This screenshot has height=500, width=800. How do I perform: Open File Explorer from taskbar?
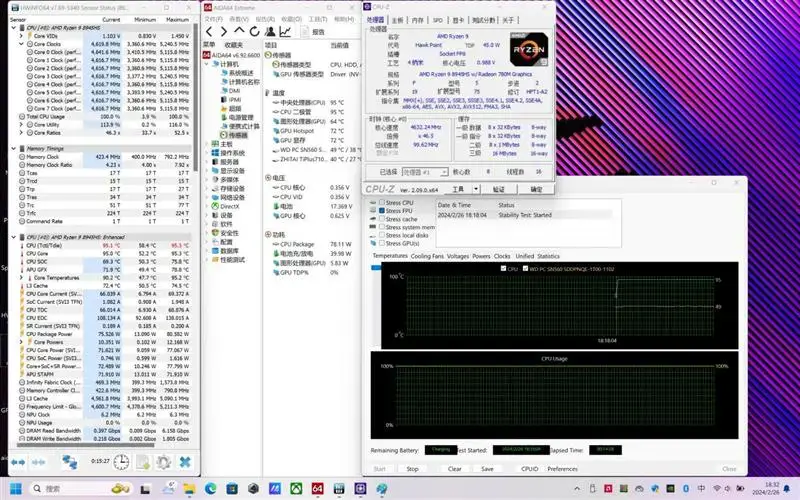(x=189, y=489)
